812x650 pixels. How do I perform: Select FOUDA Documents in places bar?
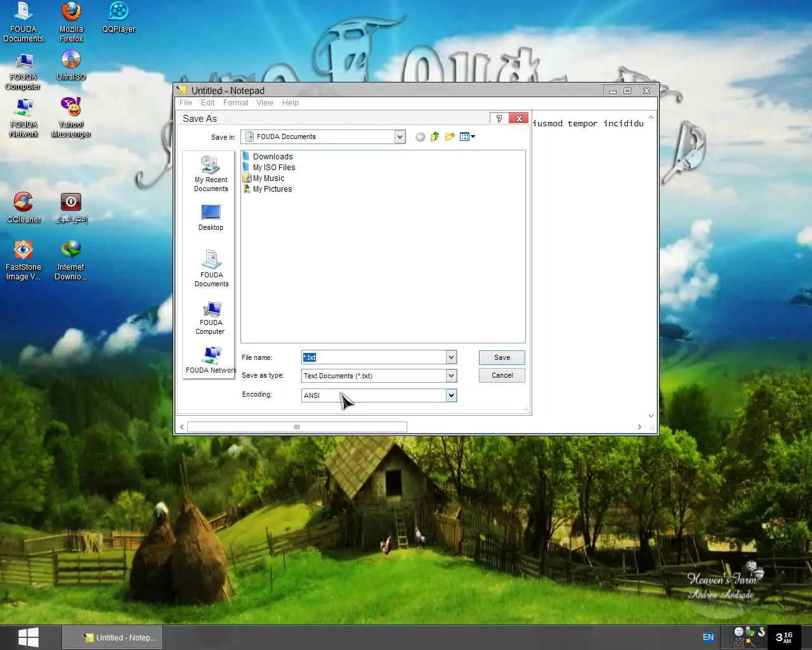211,269
